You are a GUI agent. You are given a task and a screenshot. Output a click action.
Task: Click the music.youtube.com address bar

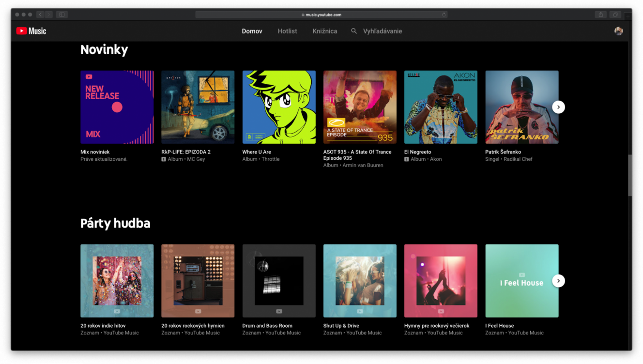(321, 15)
